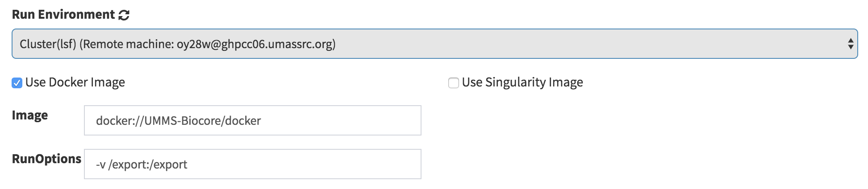Click the up-down arrows of the environment selector
Image resolution: width=868 pixels, height=189 pixels.
(x=850, y=44)
